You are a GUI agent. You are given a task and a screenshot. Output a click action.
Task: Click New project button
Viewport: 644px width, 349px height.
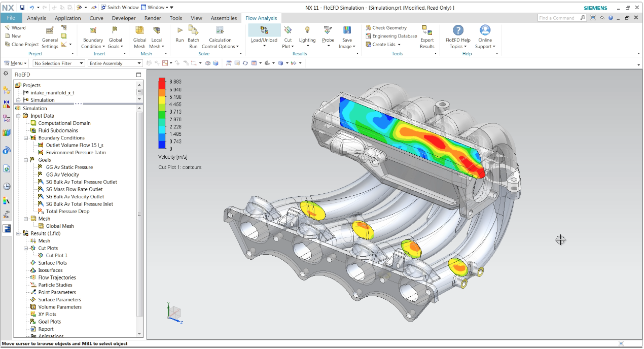[13, 36]
